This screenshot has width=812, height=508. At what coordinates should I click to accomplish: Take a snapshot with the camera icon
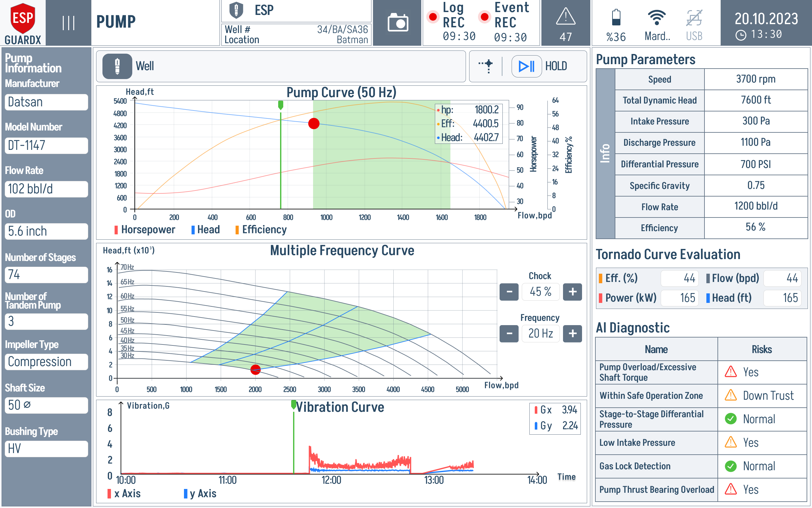(398, 23)
